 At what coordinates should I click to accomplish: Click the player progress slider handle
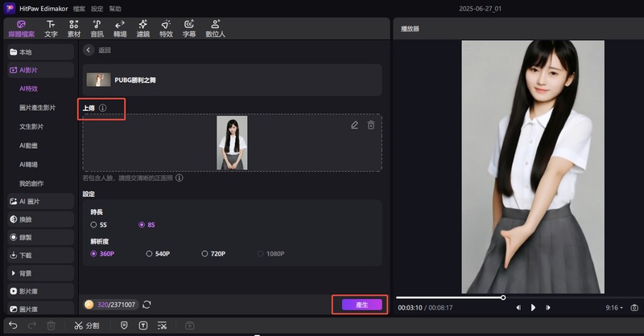tap(503, 297)
